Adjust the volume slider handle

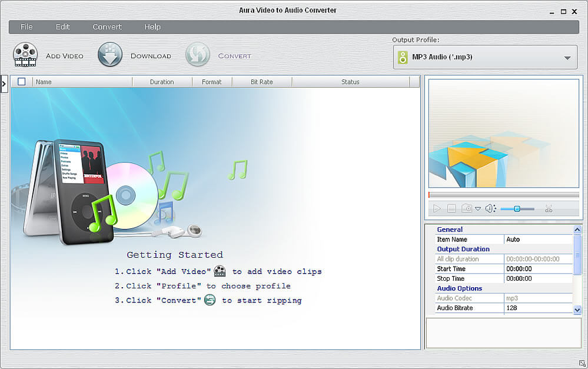pos(517,209)
